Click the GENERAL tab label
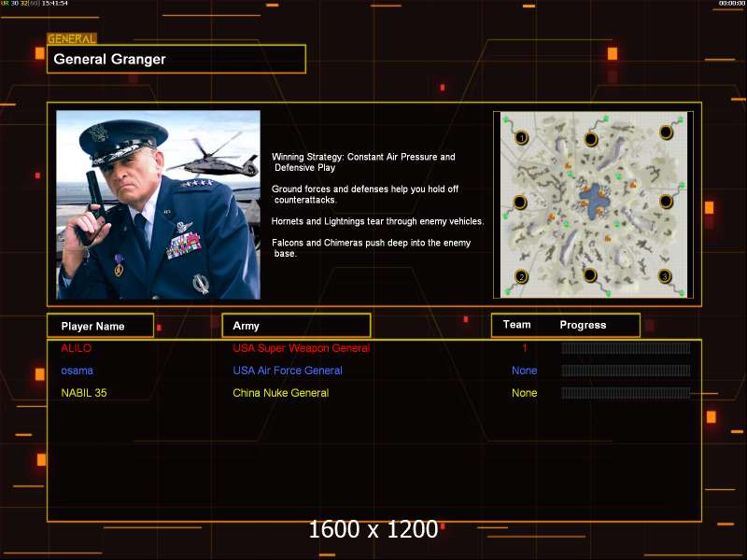 coord(72,38)
